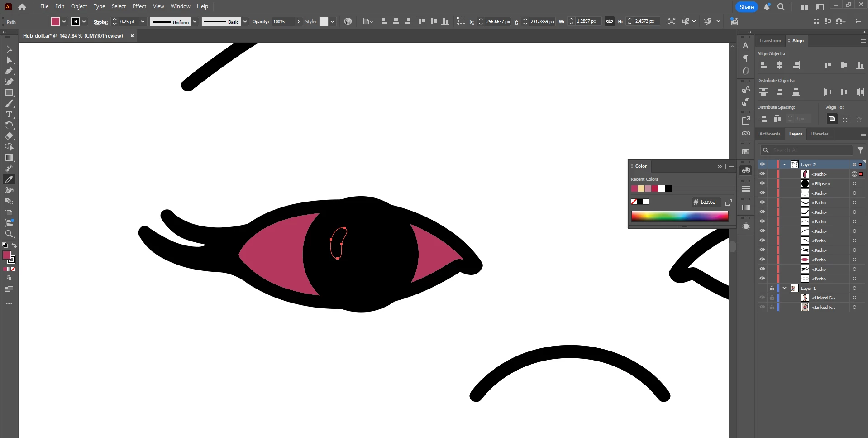The height and width of the screenshot is (438, 868).
Task: Expand the Opacity value arrow
Action: [298, 21]
